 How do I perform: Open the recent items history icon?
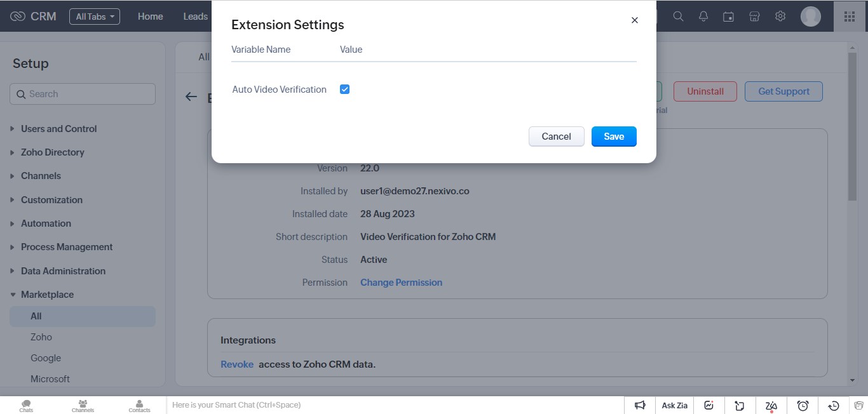coord(834,405)
